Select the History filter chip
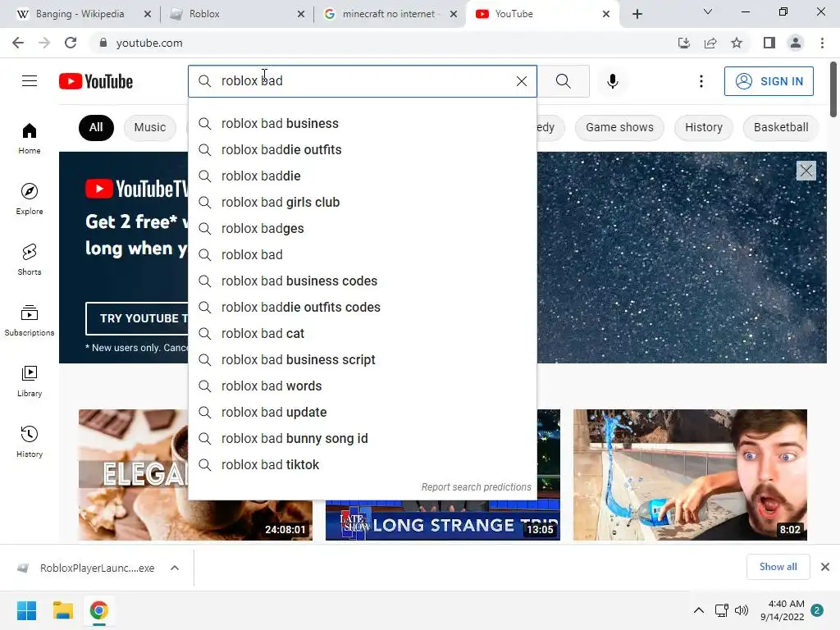This screenshot has height=630, width=840. pyautogui.click(x=703, y=127)
